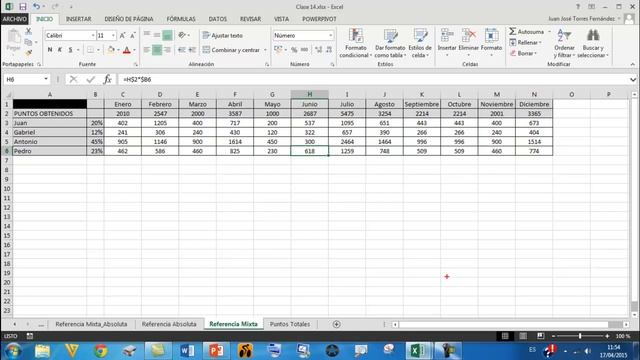Screen dimensions: 640x360
Task: Apply percent style with the % icon
Action: click(294, 49)
